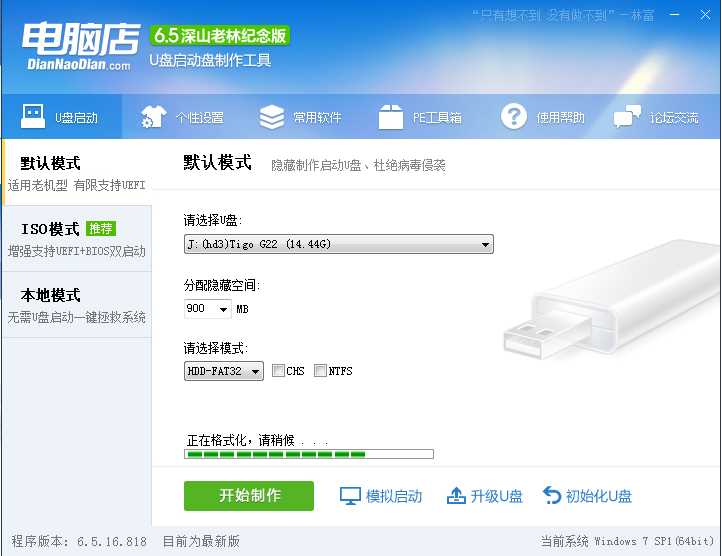Click the 论坛交流 chat bubble icon
Viewport: 722px width, 556px height.
[x=628, y=117]
